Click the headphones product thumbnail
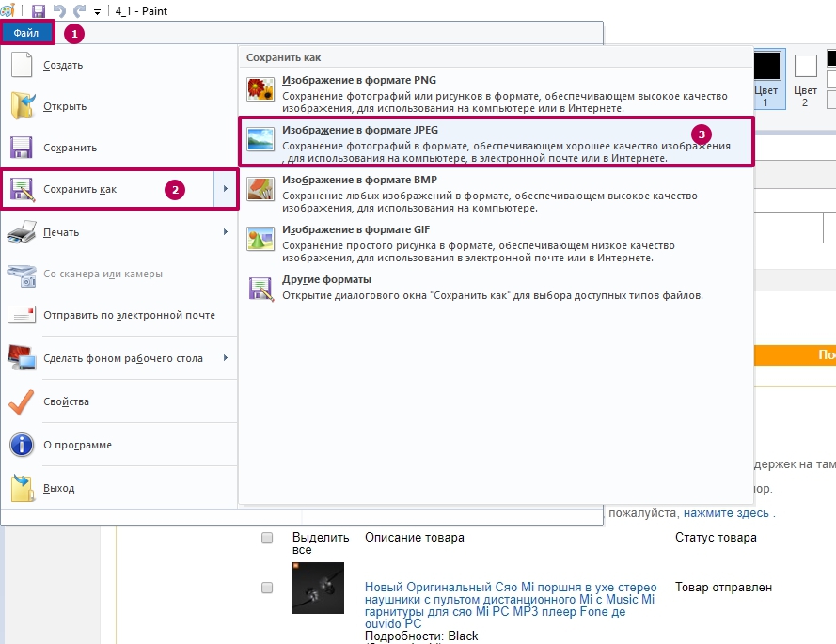Image resolution: width=836 pixels, height=644 pixels. (318, 588)
